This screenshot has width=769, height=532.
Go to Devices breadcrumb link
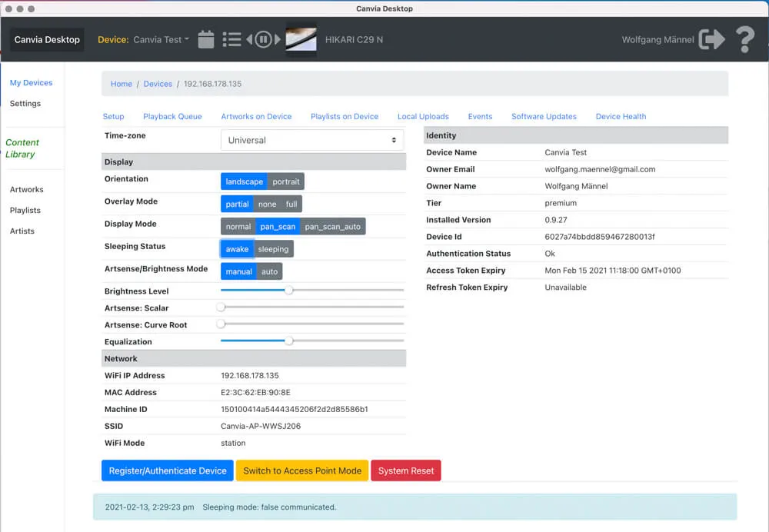(x=158, y=84)
